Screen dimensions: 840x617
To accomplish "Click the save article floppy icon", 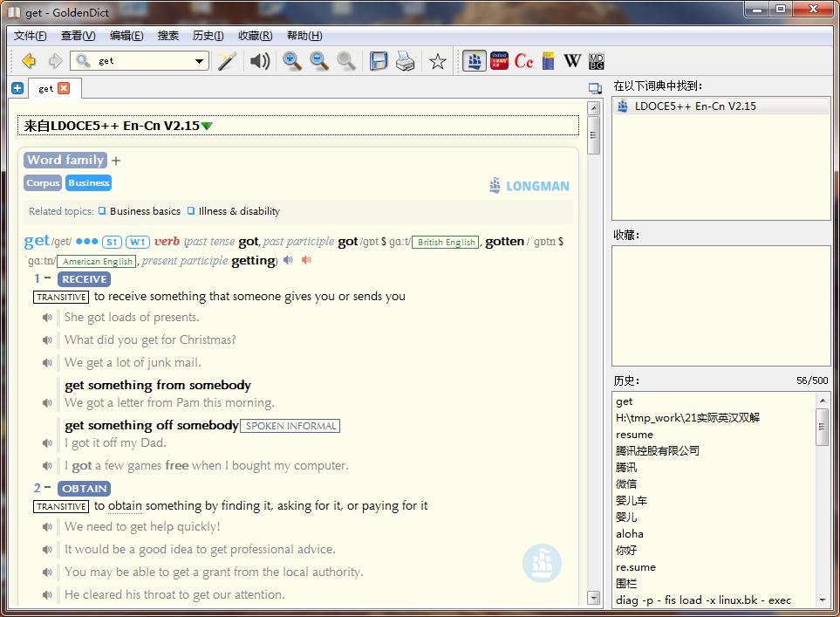I will 379,61.
